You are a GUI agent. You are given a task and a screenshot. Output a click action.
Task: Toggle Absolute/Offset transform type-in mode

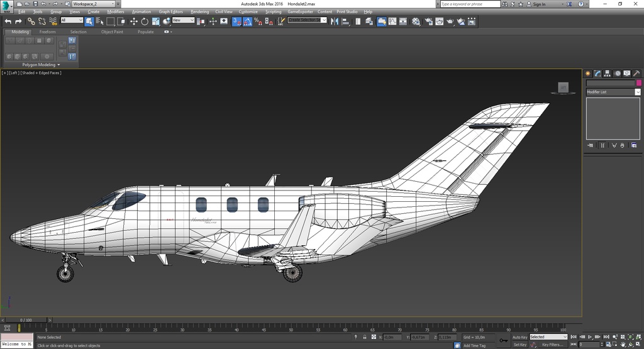(x=374, y=336)
